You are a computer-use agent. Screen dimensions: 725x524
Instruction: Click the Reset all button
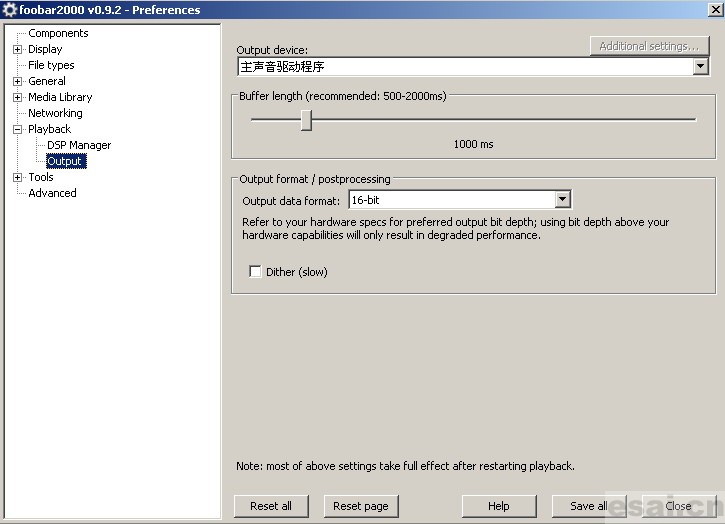(x=271, y=506)
